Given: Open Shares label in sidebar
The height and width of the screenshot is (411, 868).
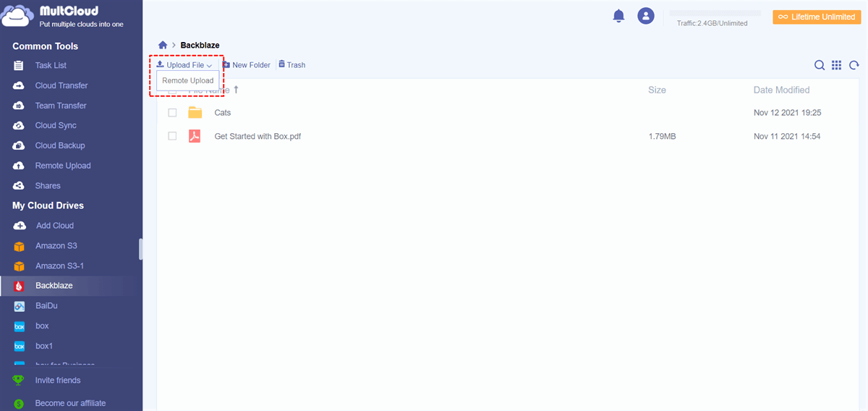Looking at the screenshot, I should click(x=48, y=186).
